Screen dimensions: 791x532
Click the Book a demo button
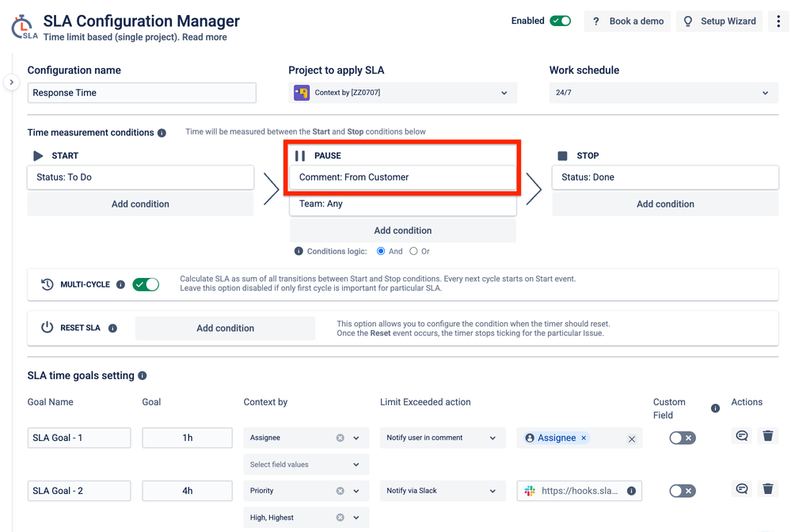(x=628, y=21)
